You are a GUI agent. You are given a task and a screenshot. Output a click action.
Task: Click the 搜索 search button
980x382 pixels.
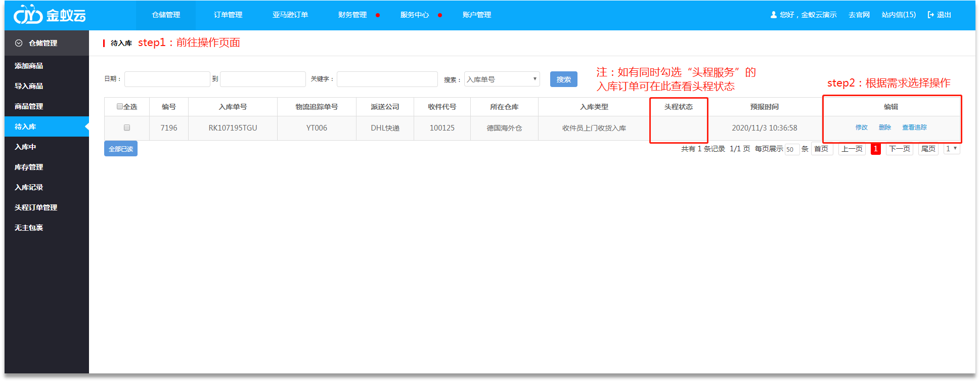coord(563,79)
